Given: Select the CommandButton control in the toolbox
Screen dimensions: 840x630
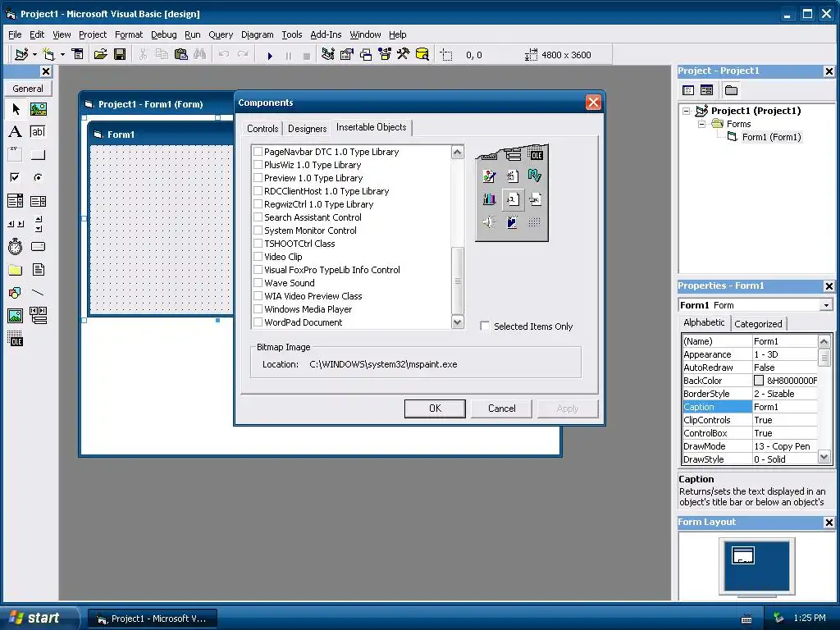Looking at the screenshot, I should pyautogui.click(x=38, y=155).
